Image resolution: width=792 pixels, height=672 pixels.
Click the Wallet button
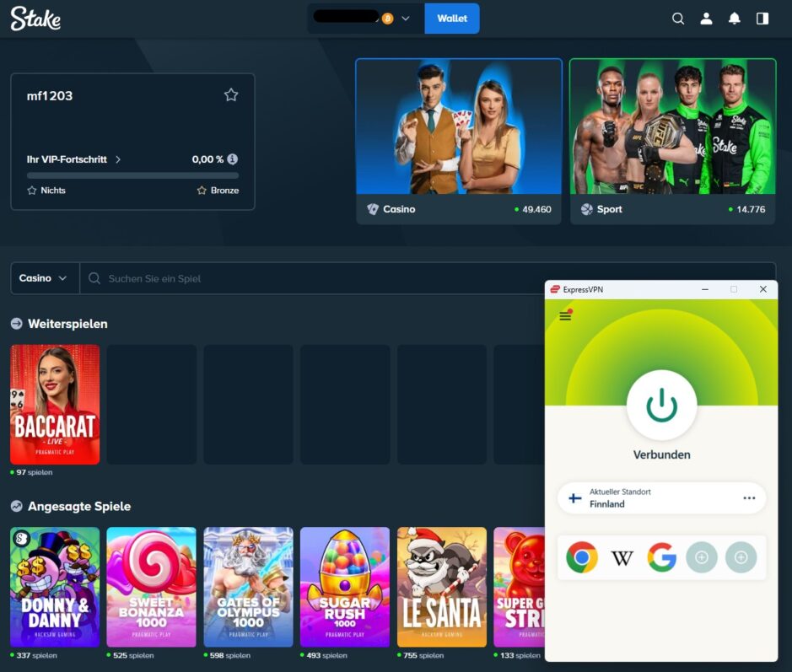pos(452,19)
